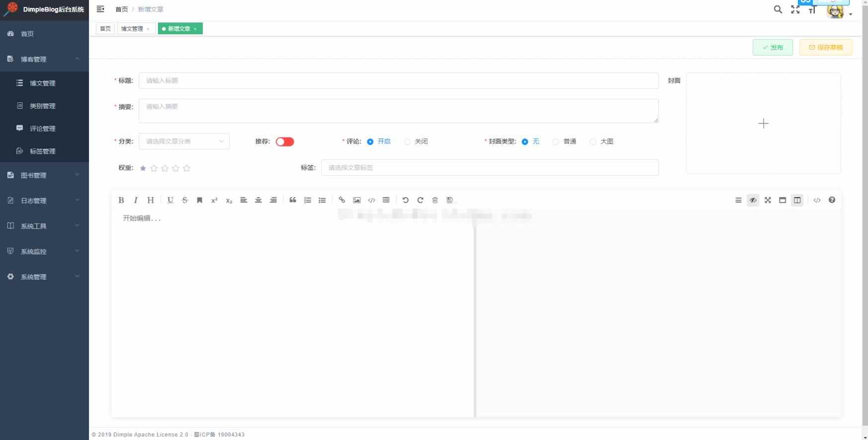Insert an ordered list
The image size is (868, 440).
pyautogui.click(x=308, y=200)
